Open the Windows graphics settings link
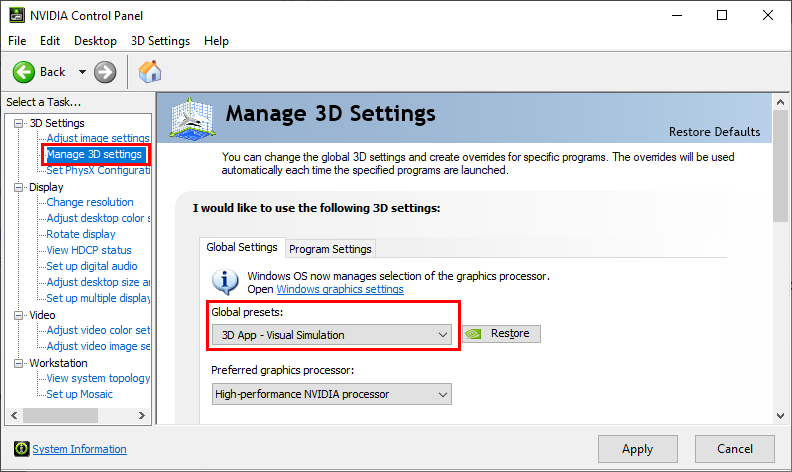 pyautogui.click(x=340, y=290)
